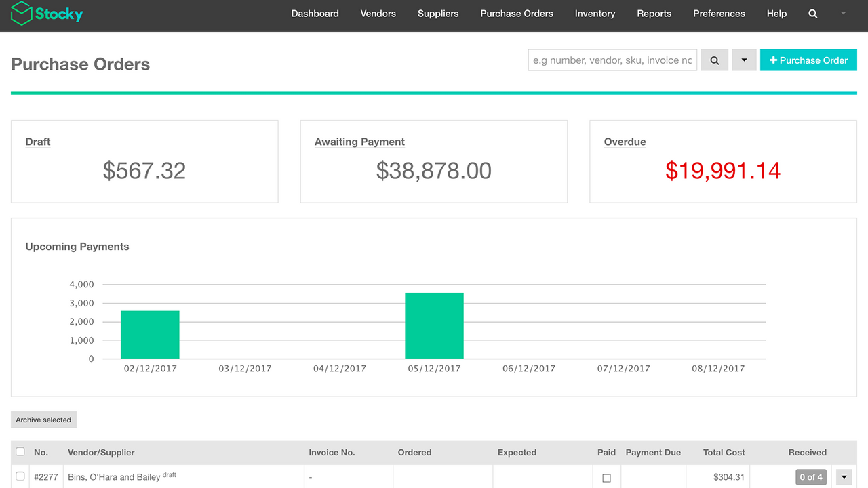
Task: Click the 0 of 4 received badge
Action: click(x=811, y=476)
